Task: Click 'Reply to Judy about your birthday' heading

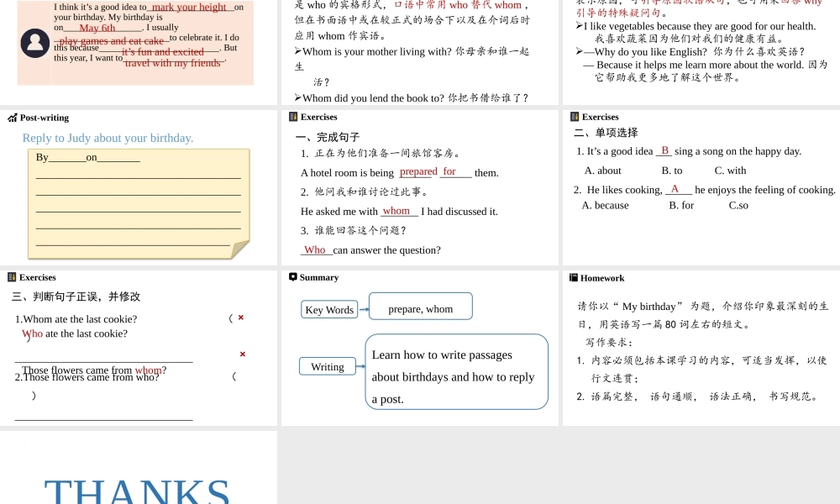Action: click(x=108, y=139)
